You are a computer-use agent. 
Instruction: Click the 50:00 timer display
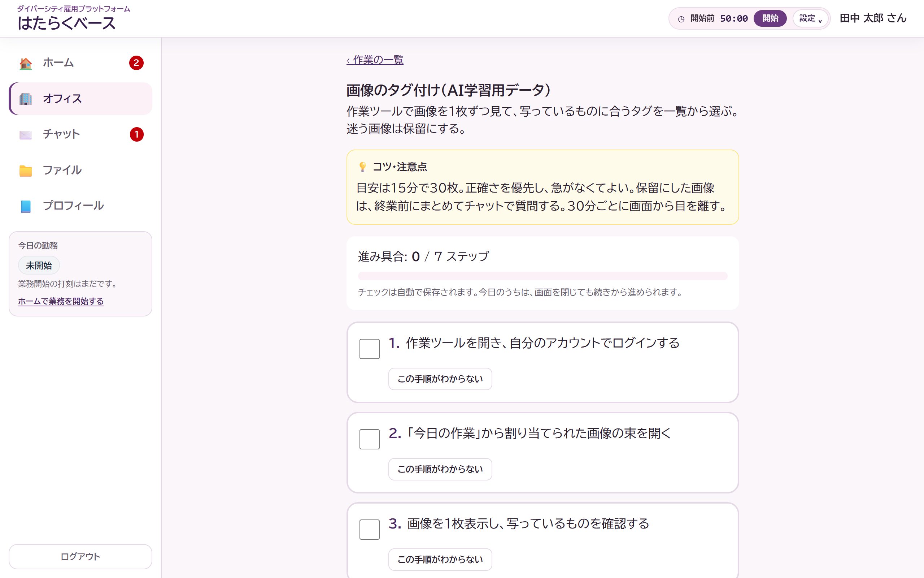click(733, 18)
